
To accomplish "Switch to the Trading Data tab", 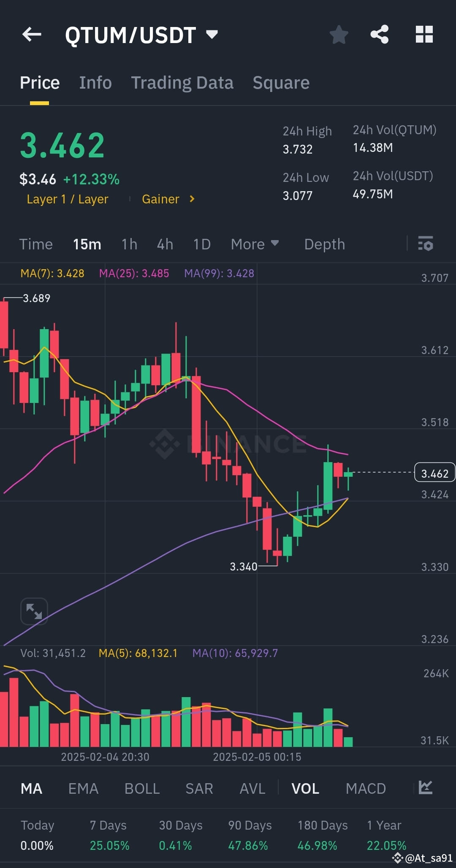I will click(x=182, y=82).
